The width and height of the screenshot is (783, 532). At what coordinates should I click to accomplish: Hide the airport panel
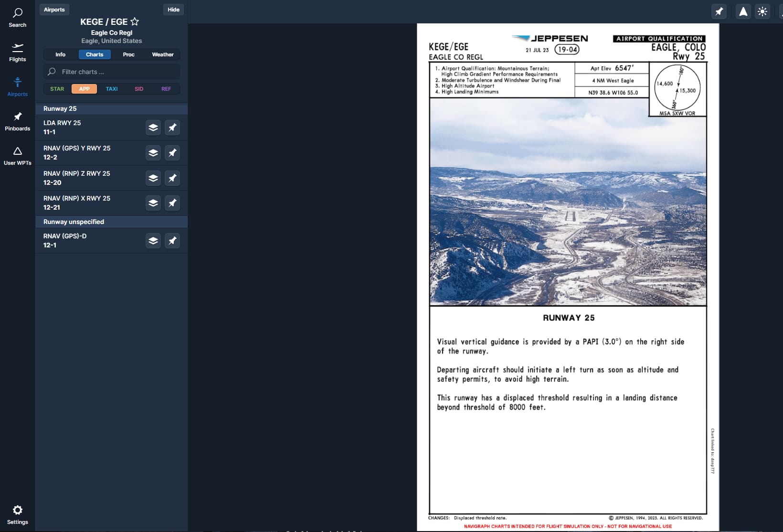pos(173,10)
